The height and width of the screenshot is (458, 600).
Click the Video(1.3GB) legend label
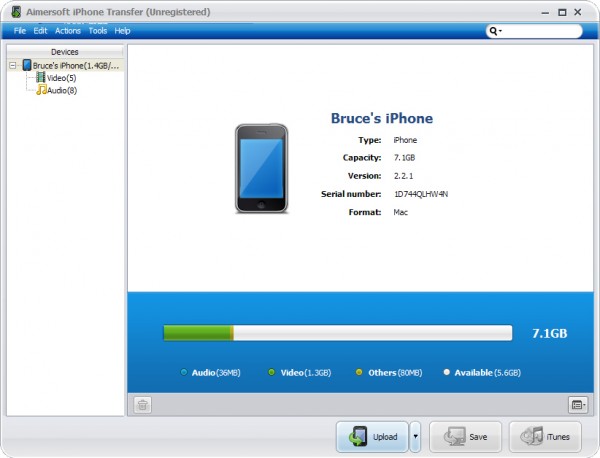coord(306,373)
